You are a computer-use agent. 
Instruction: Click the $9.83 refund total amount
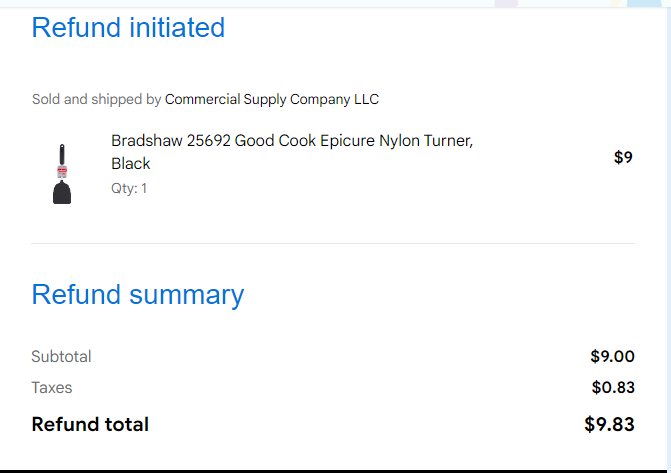[609, 424]
